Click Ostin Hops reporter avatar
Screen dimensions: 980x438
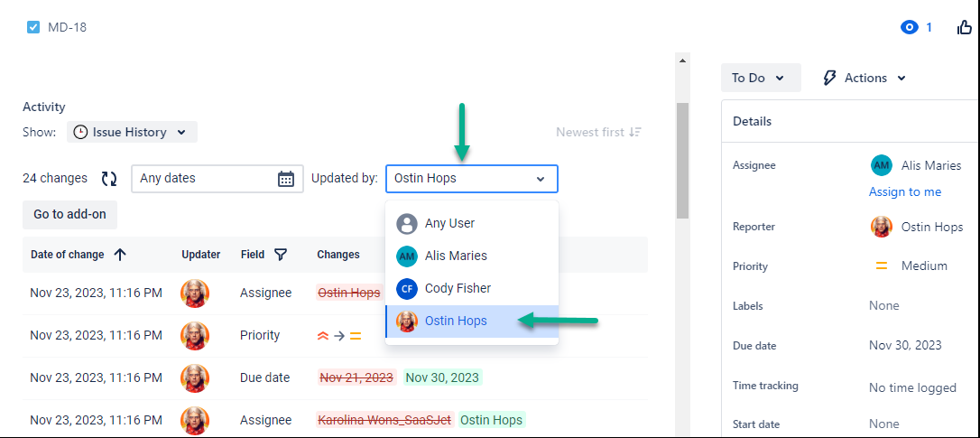[x=882, y=227]
